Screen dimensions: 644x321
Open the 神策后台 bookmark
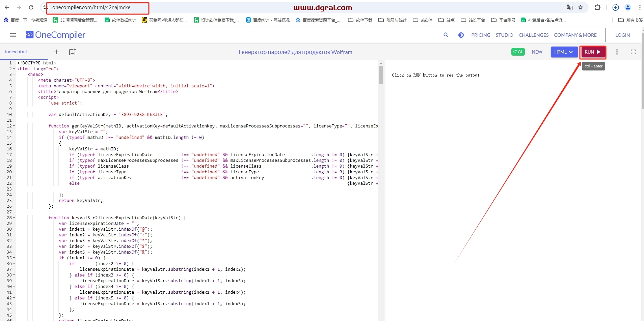pyautogui.click(x=543, y=20)
